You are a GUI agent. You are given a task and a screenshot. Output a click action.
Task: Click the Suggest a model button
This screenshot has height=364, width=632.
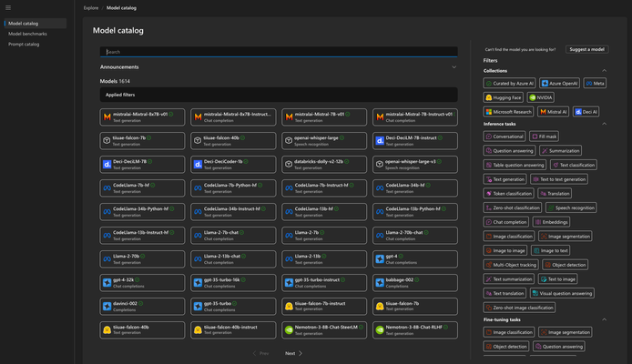pos(586,49)
